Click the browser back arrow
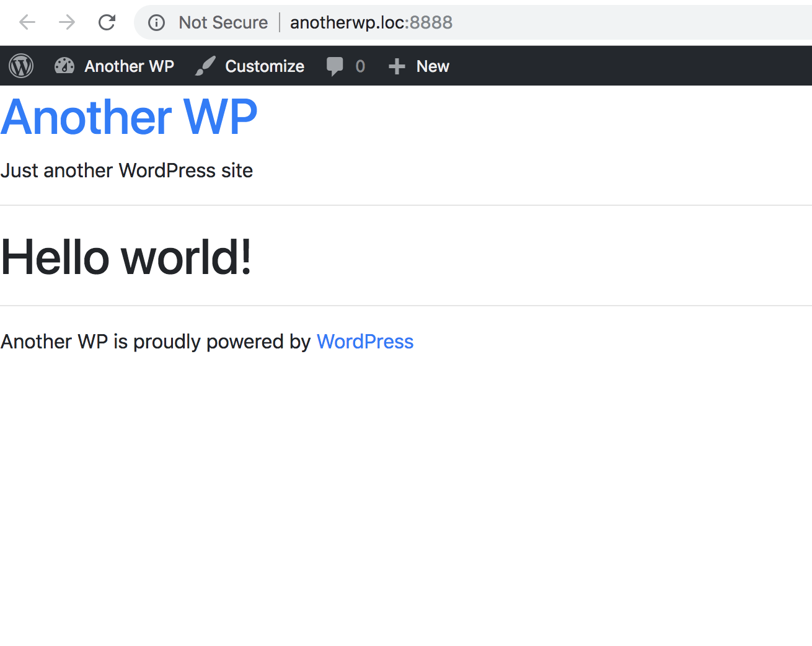This screenshot has width=812, height=646. 27,22
